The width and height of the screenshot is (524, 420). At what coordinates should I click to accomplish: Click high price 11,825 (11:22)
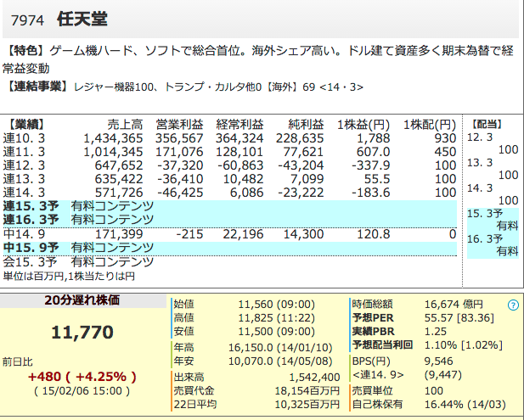276,318
